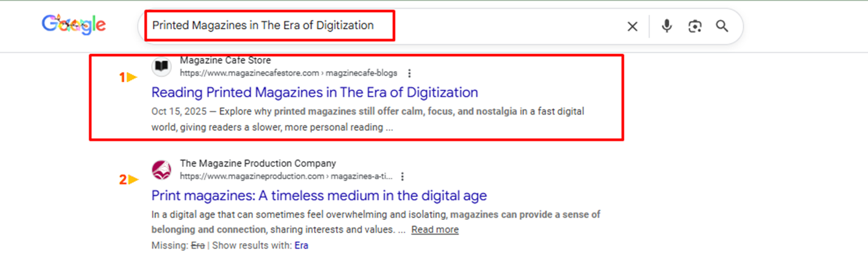
Task: Expand snippet with Read more
Action: 435,230
